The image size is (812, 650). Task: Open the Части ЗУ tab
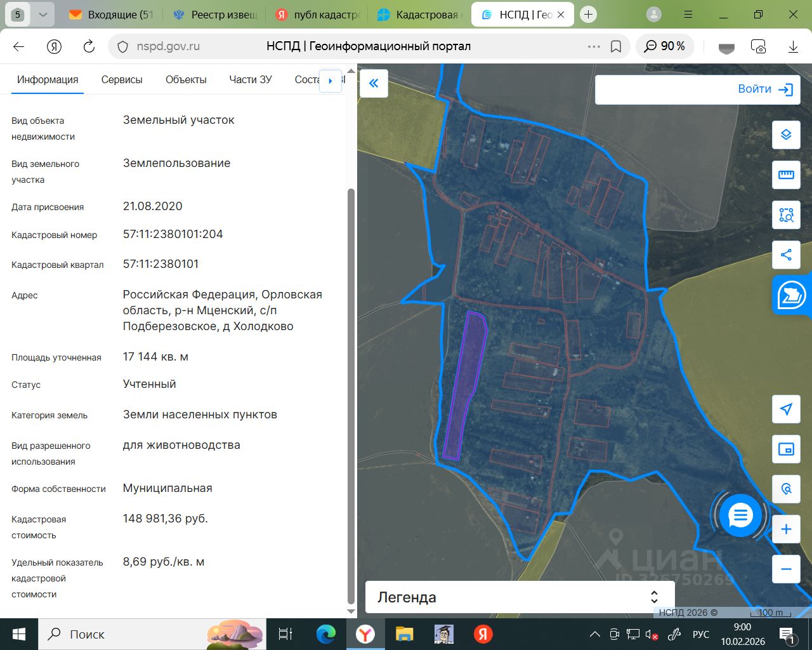point(251,80)
